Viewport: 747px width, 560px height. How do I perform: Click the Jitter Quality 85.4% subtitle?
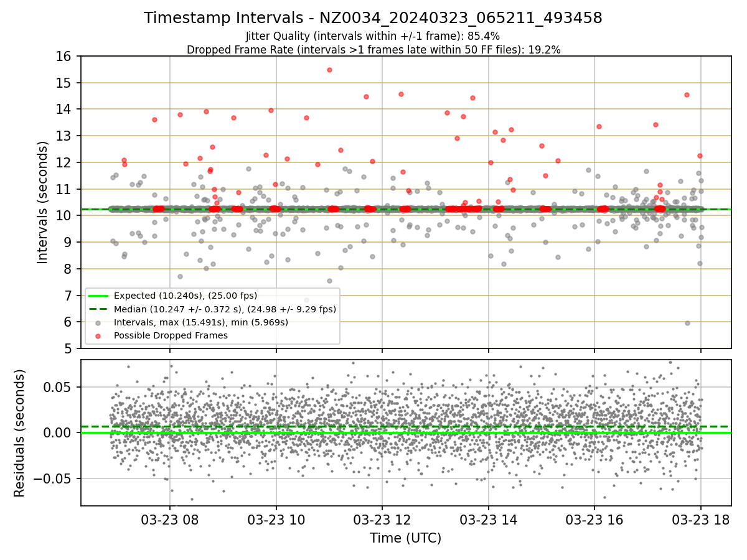373,36
